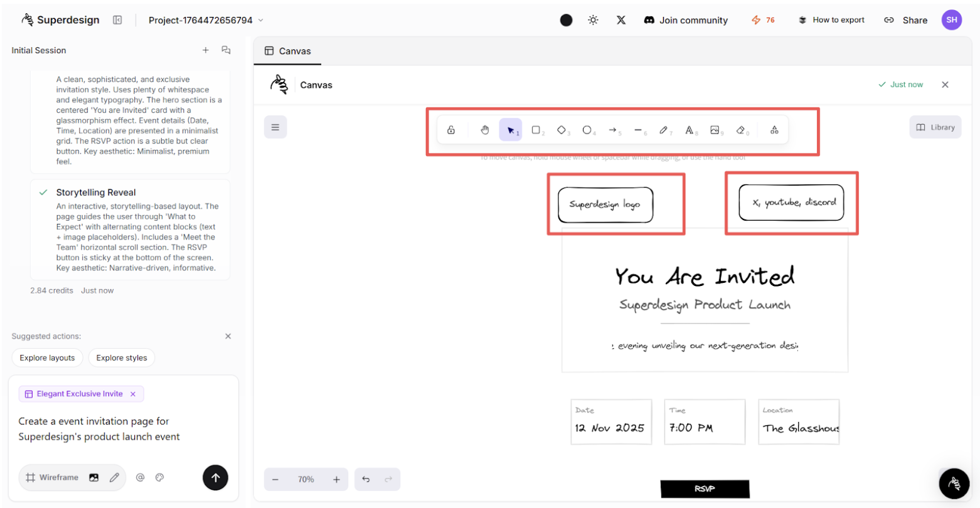Open the mention picker with the @ icon
This screenshot has width=980, height=508.
140,477
